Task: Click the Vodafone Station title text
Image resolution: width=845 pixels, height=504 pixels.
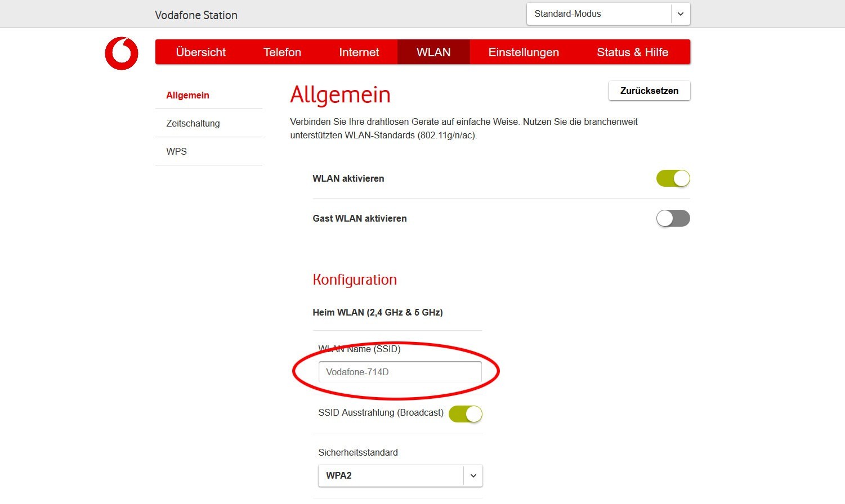Action: coord(196,15)
